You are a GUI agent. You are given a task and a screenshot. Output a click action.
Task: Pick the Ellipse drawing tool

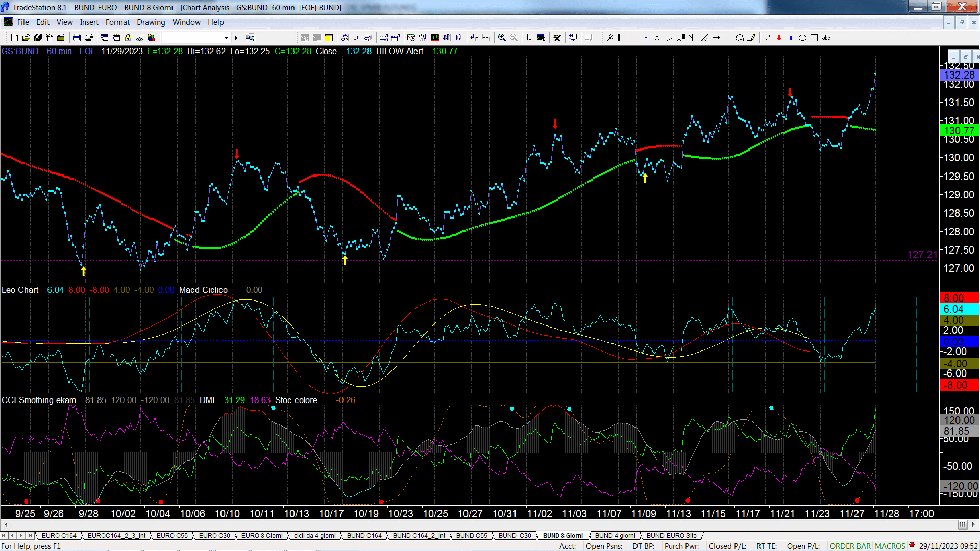[802, 38]
